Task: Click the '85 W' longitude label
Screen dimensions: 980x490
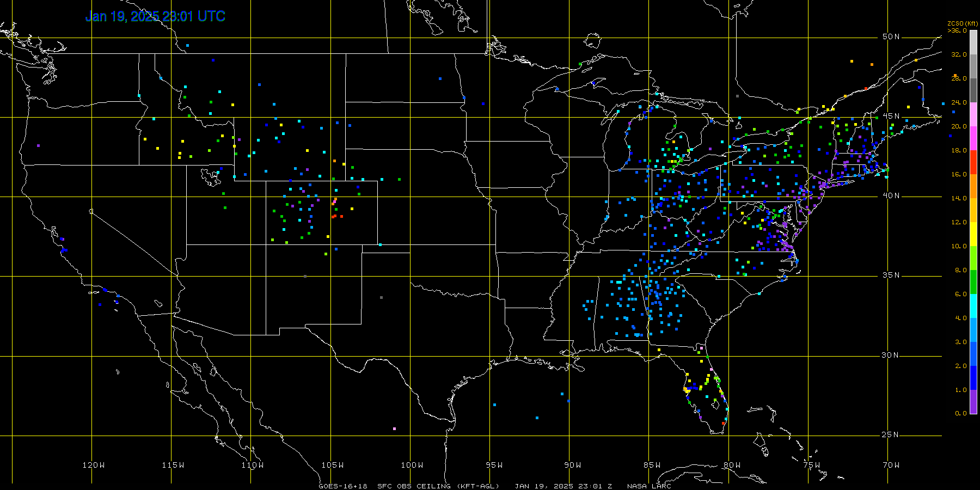Action: tap(652, 465)
